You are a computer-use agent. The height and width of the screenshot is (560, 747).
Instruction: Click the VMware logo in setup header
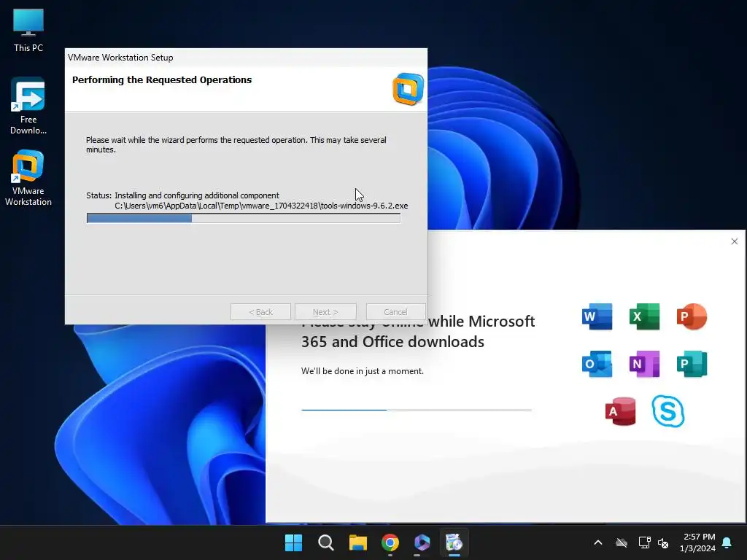408,89
